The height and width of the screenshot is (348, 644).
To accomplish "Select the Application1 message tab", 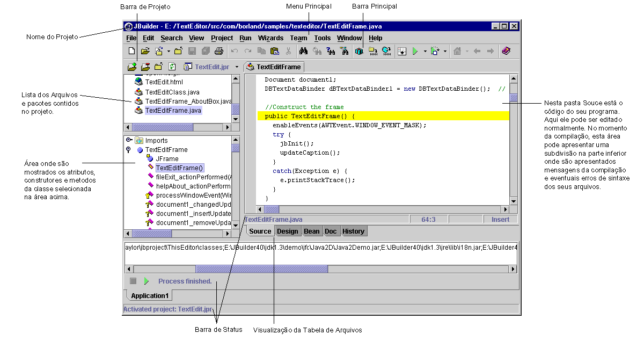I will tap(150, 296).
